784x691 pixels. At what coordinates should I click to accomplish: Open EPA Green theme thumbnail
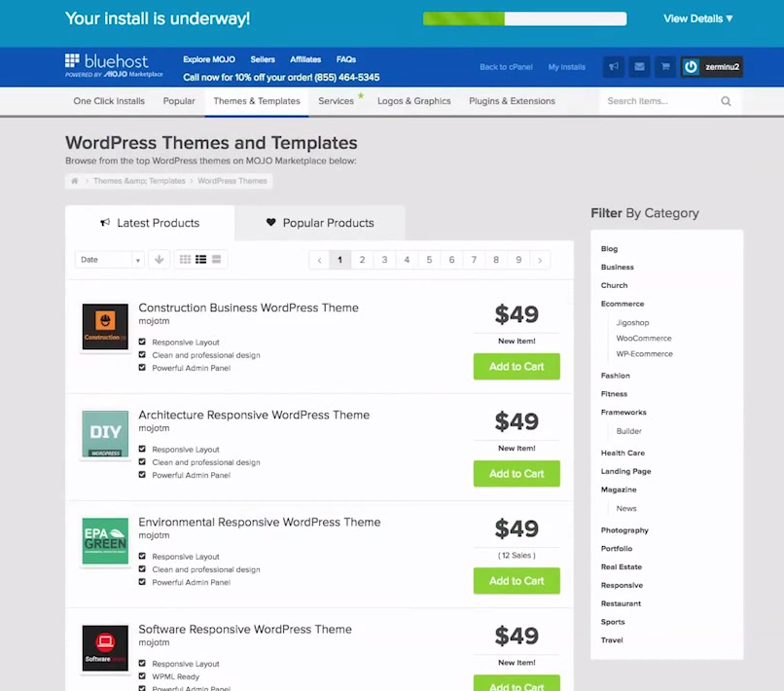click(105, 541)
